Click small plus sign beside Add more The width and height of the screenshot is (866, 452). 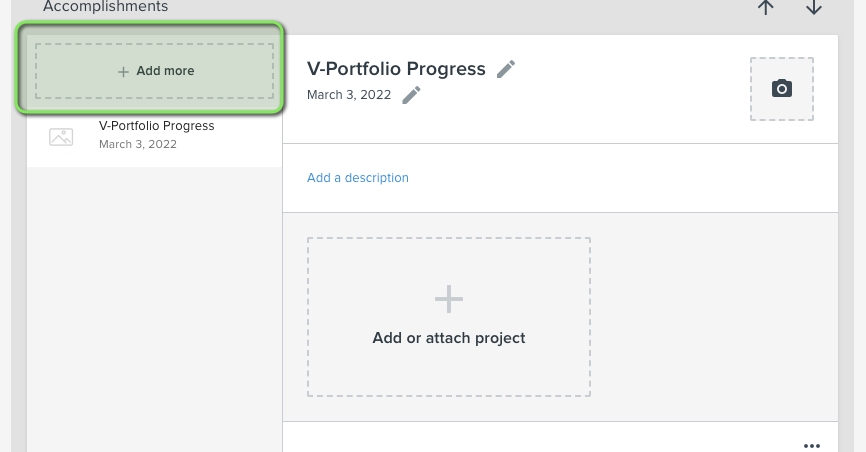coord(123,71)
